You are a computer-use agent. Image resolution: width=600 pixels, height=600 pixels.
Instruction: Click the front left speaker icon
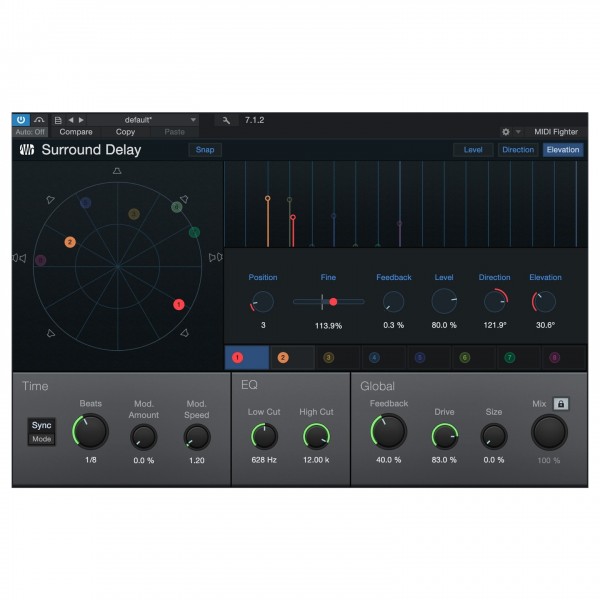click(50, 199)
